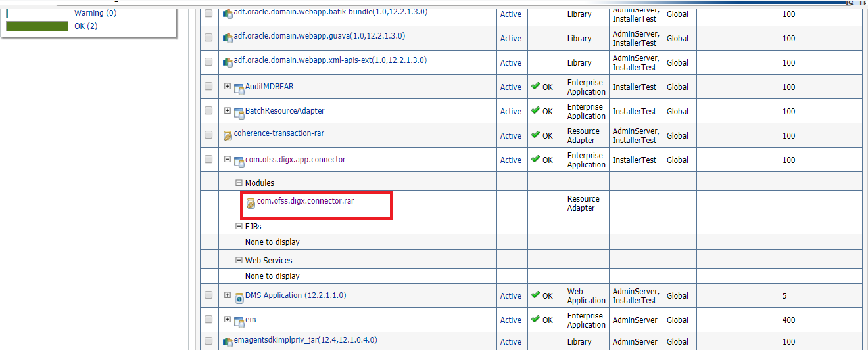
Task: Open the DMS Application (12.2.1.1.0) link
Action: click(295, 295)
